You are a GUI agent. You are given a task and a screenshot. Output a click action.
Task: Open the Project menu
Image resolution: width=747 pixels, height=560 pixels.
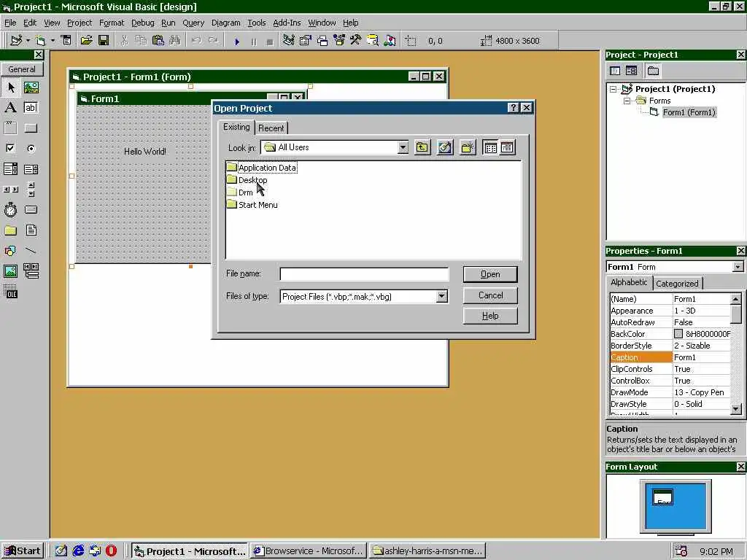80,23
